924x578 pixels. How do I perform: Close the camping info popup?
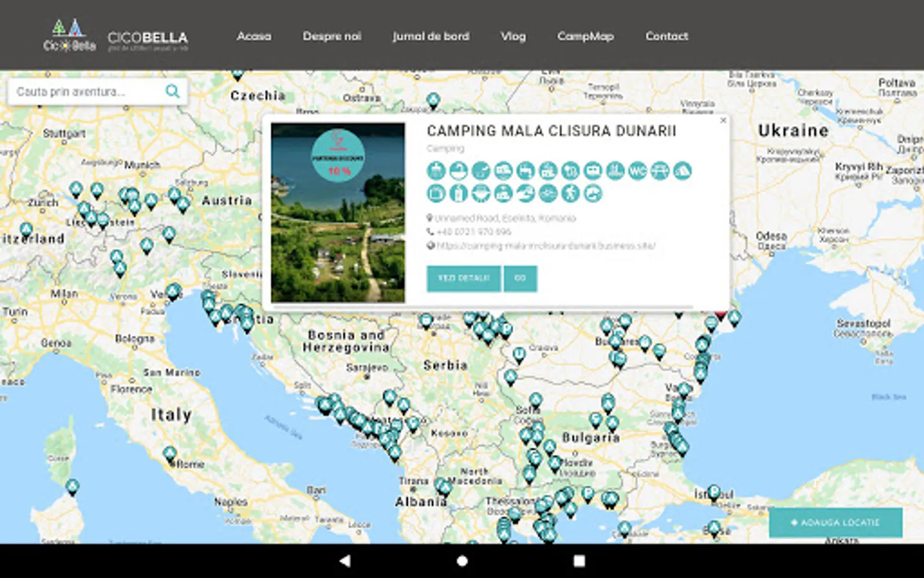coord(723,120)
